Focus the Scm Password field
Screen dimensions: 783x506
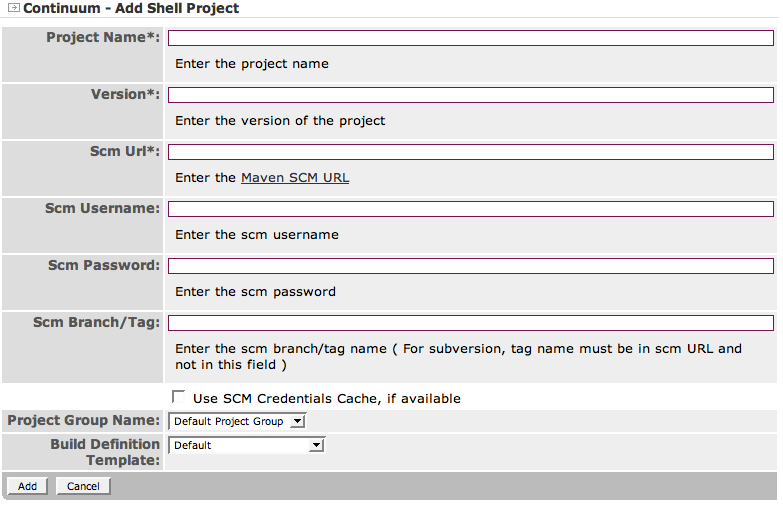(x=470, y=266)
